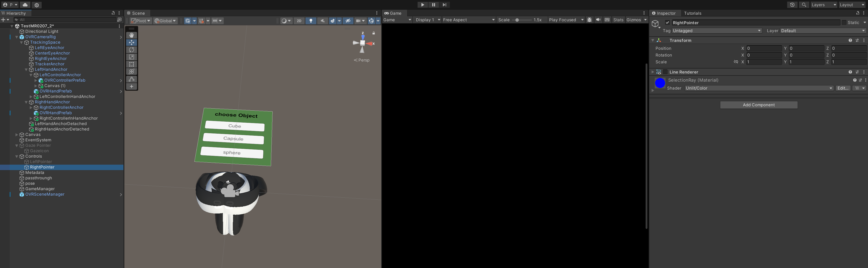Expand the Canvas hierarchy item
Image resolution: width=868 pixels, height=268 pixels.
(x=17, y=135)
